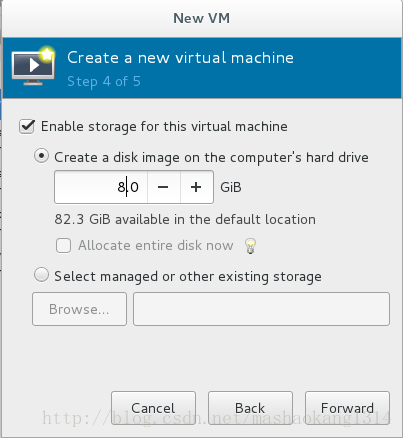Select Create a disk image radio button
Screen dimensions: 403x438
[x=42, y=156]
